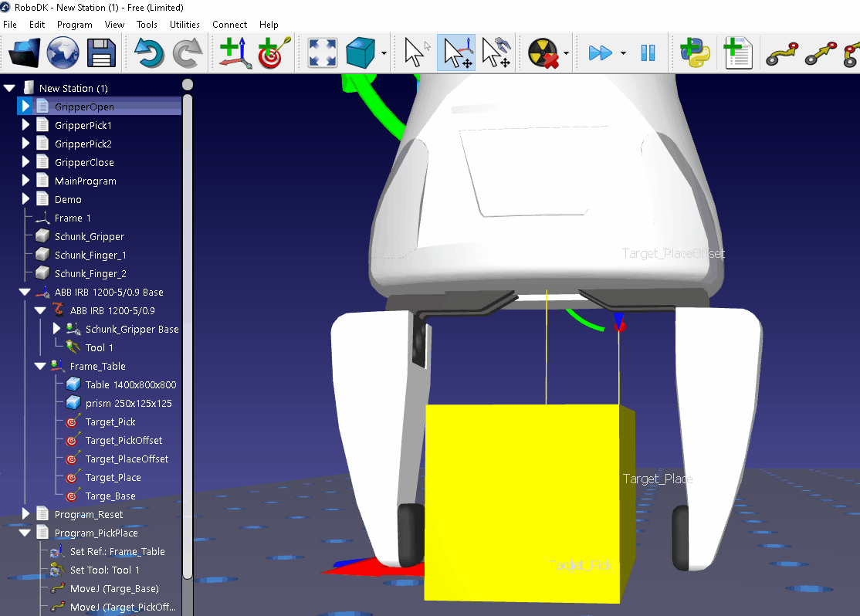Open the simulation speed dropdown arrow
This screenshot has width=860, height=616.
(623, 53)
